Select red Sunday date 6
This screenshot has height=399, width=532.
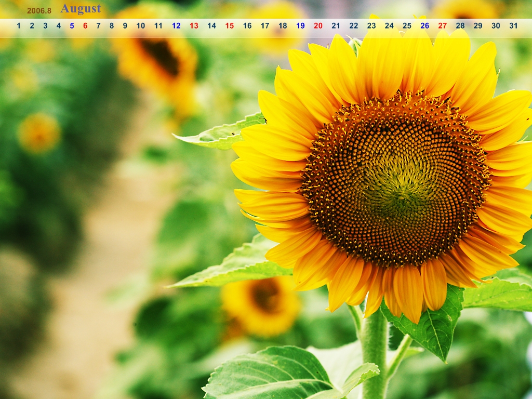click(x=85, y=25)
